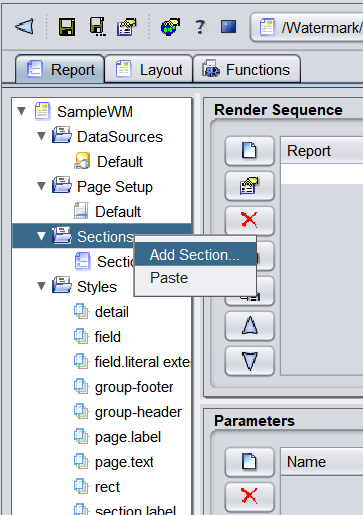The width and height of the screenshot is (363, 515).
Task: Click the back arrow toolbar icon
Action: 24,26
